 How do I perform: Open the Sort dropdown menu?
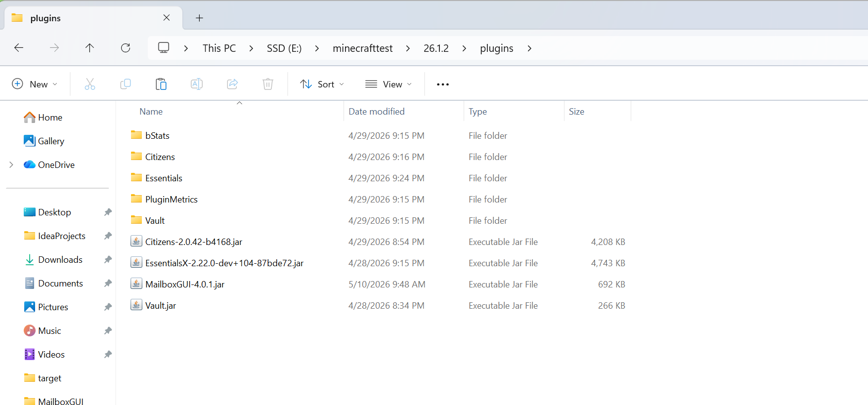click(322, 84)
